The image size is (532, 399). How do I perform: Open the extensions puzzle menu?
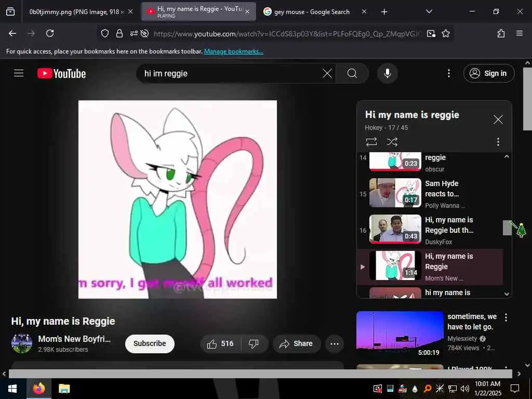coord(501,33)
